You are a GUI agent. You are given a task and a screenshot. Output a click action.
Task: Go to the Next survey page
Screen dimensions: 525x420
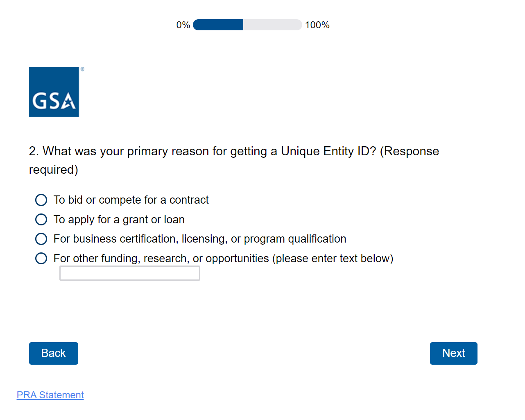click(x=453, y=353)
